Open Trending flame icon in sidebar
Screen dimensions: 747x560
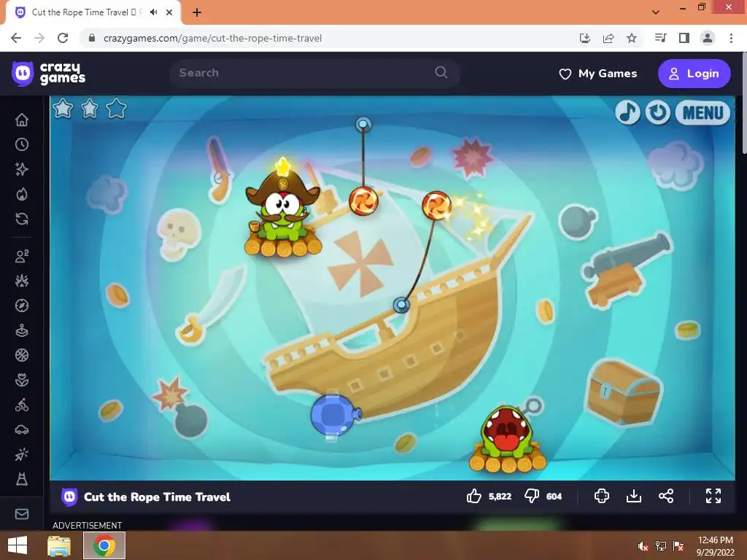coord(22,194)
